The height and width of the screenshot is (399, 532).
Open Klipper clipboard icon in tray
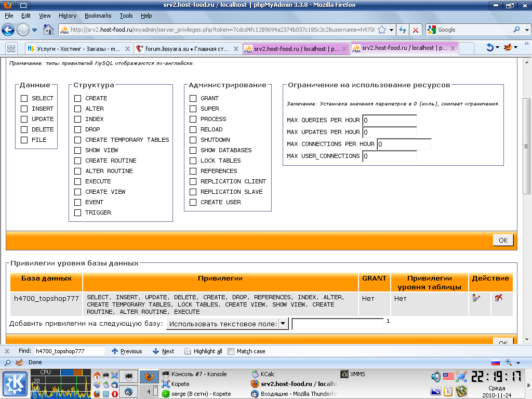pyautogui.click(x=448, y=391)
